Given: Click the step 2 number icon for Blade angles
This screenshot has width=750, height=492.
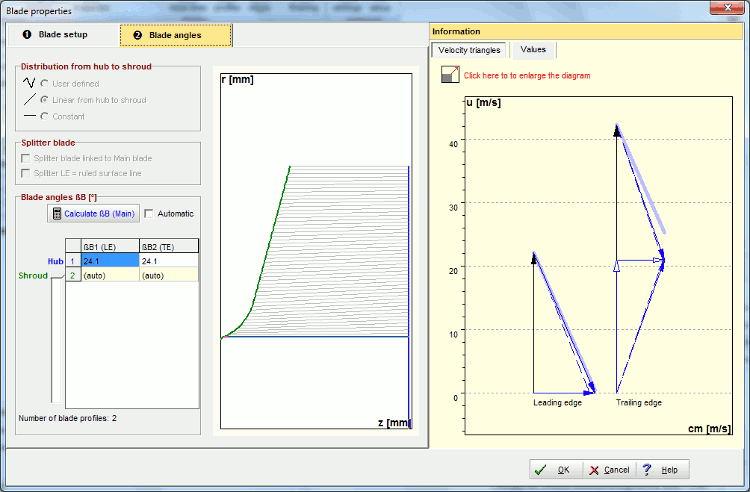Looking at the screenshot, I should pyautogui.click(x=138, y=35).
